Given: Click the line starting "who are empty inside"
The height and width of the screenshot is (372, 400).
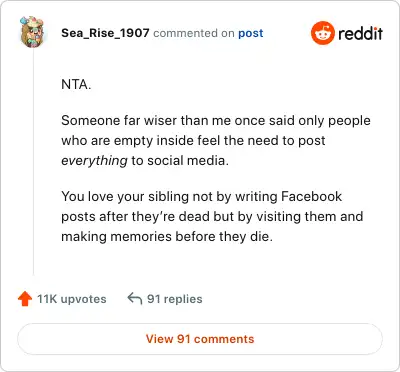Looking at the screenshot, I should pos(193,141).
